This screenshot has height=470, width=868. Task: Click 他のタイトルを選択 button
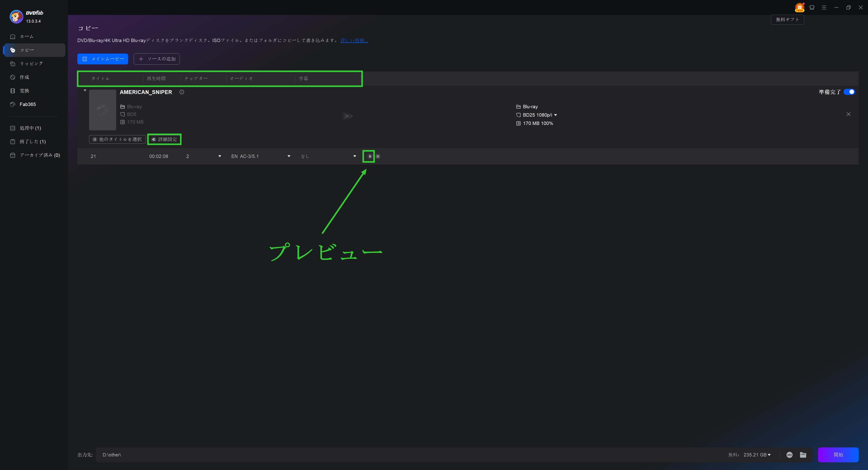(x=117, y=139)
